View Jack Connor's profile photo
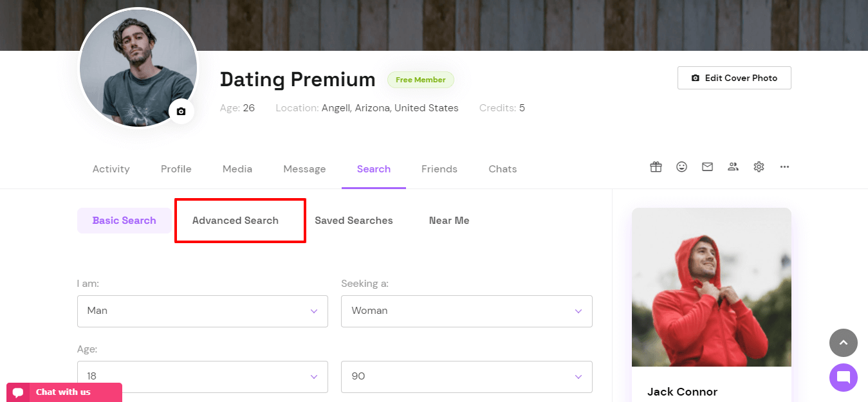This screenshot has width=868, height=402. pyautogui.click(x=712, y=287)
